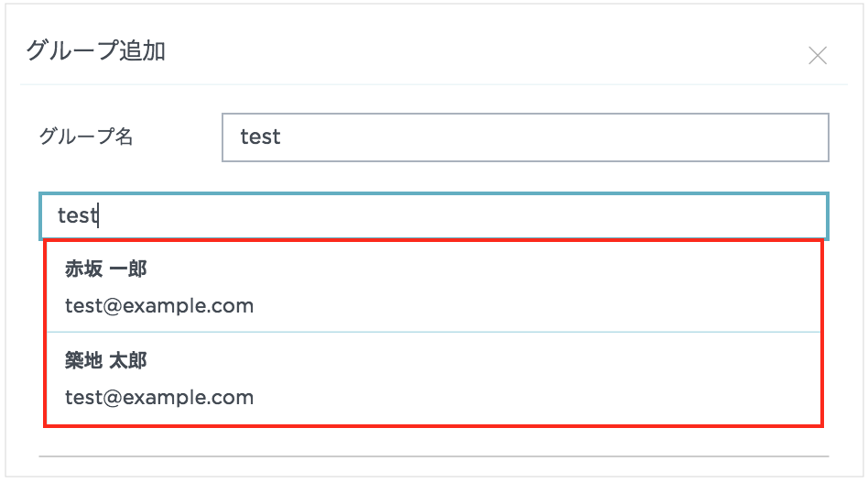
Task: Click empty space right of 築地 太郎 row
Action: 595,379
